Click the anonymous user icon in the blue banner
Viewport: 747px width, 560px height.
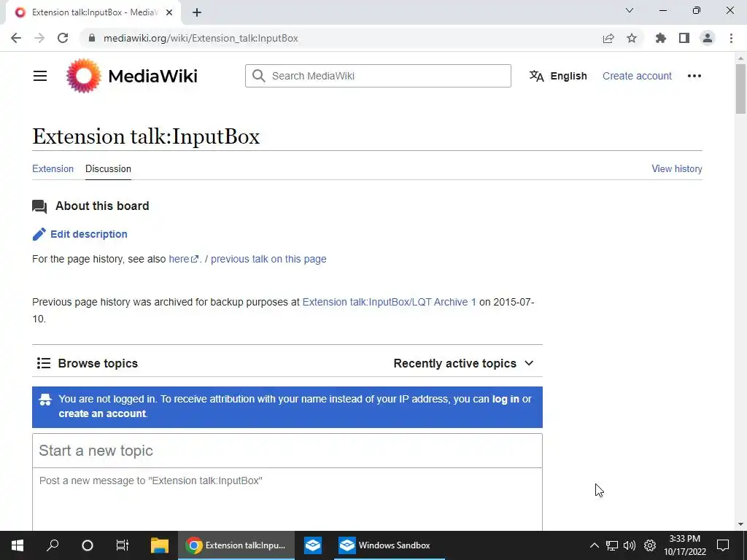click(45, 400)
